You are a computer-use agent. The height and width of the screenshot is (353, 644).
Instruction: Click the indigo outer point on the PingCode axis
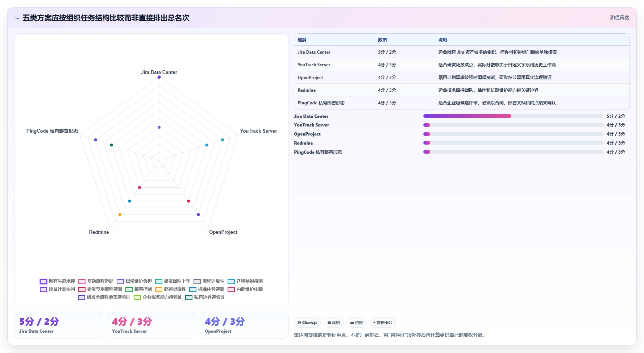tap(96, 140)
